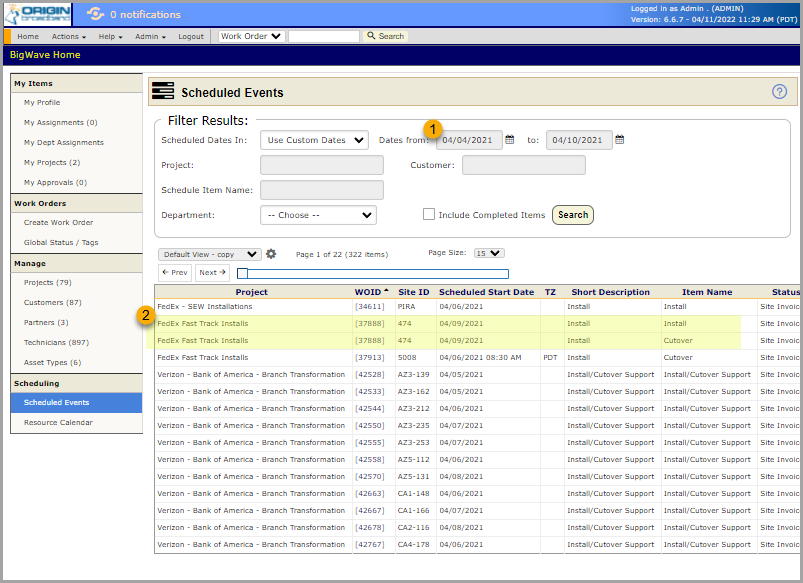803x583 pixels.
Task: Open Resource Calendar in the sidebar
Action: 58,423
